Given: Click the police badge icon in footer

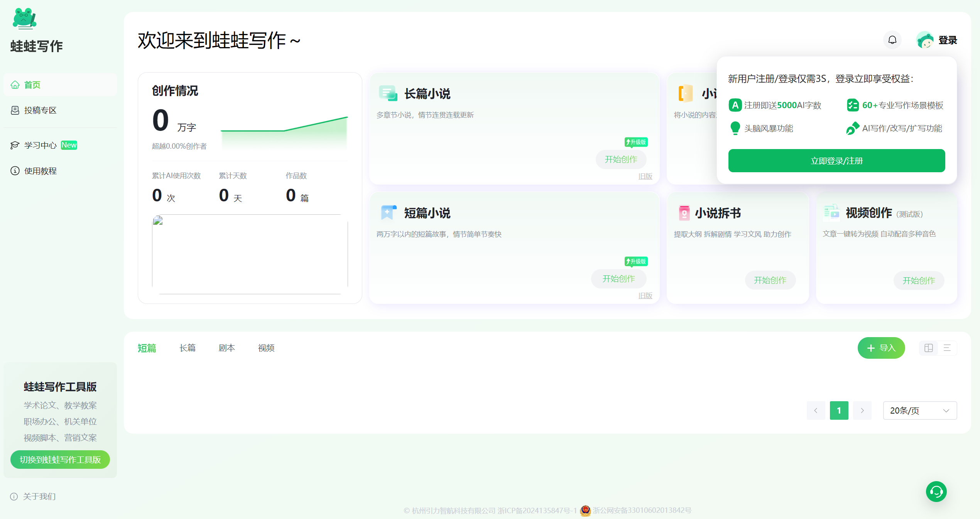Looking at the screenshot, I should [x=585, y=511].
